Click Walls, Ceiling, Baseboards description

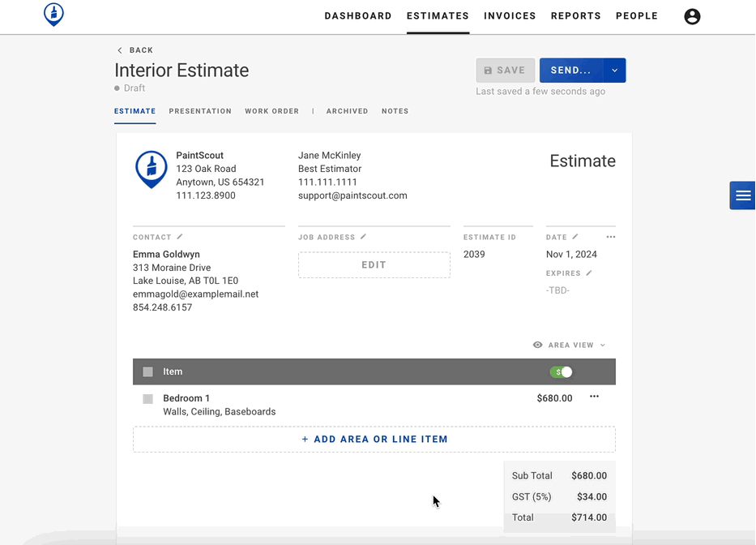(220, 412)
